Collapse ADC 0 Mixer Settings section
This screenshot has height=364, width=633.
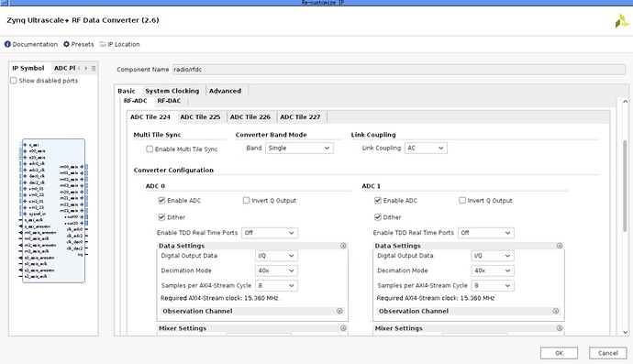click(x=343, y=328)
